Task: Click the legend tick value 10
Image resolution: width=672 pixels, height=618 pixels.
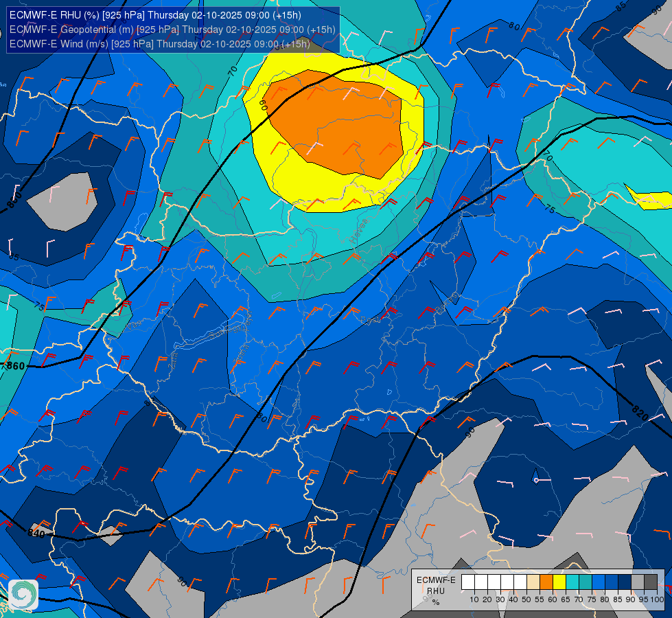Action: coord(474,599)
